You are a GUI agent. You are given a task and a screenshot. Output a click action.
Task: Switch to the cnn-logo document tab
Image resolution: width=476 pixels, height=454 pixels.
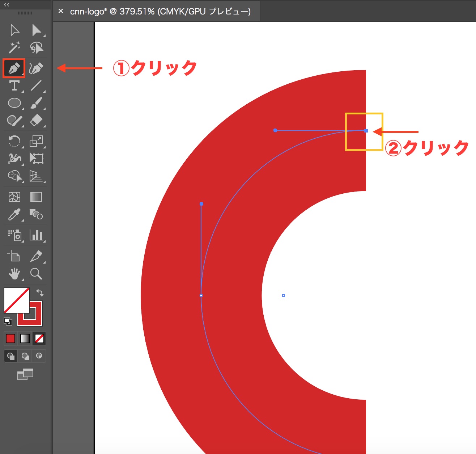(161, 11)
